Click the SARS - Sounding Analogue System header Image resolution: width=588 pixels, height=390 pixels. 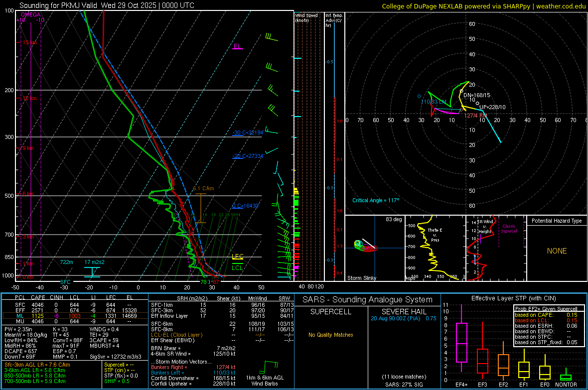367,300
